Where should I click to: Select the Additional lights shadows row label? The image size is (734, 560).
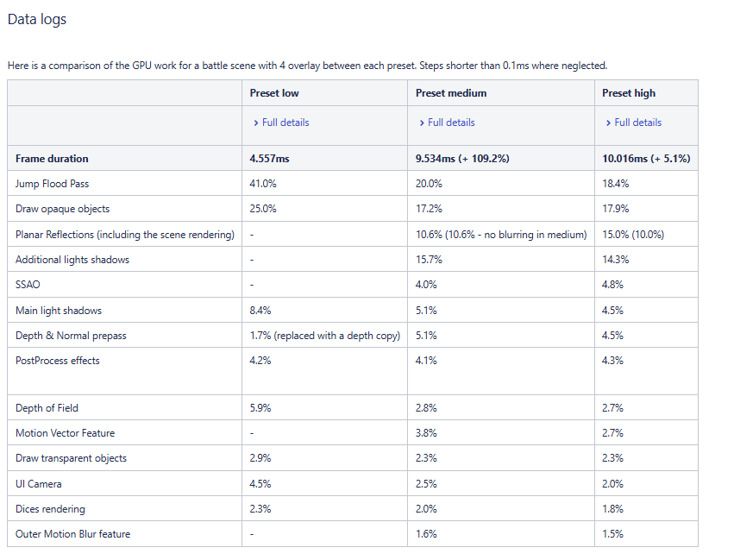point(72,259)
